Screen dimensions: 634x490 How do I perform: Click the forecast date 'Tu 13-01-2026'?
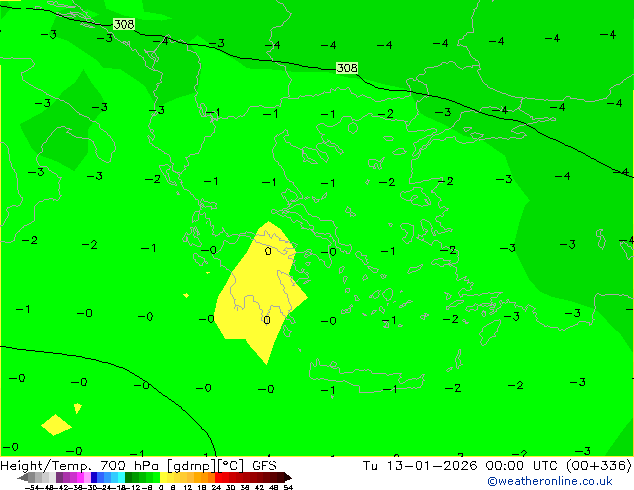pos(420,466)
